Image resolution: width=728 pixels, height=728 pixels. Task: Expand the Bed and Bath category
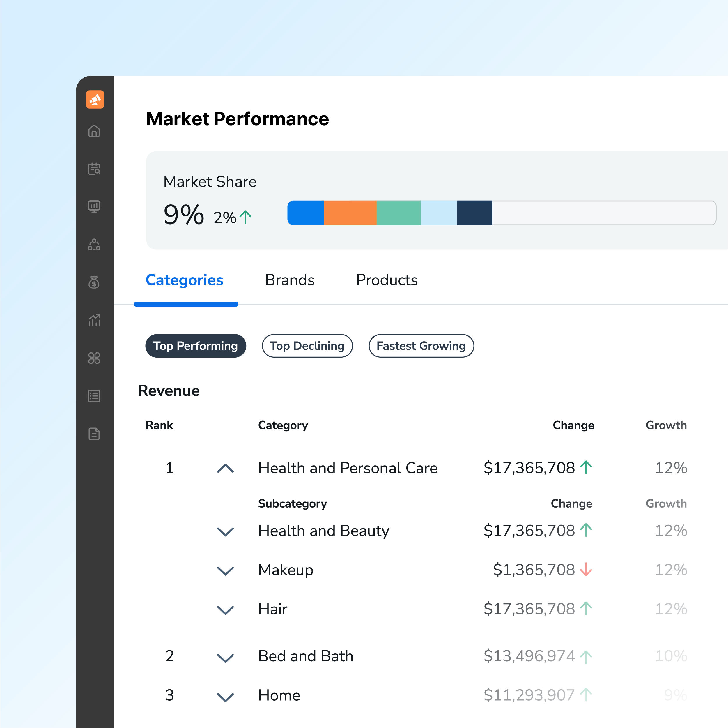pyautogui.click(x=225, y=658)
